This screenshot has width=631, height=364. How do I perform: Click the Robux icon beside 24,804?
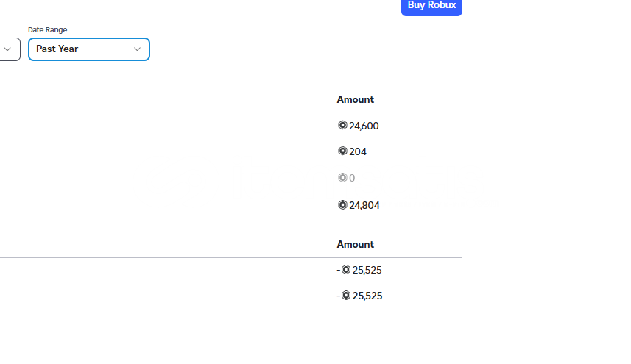342,205
